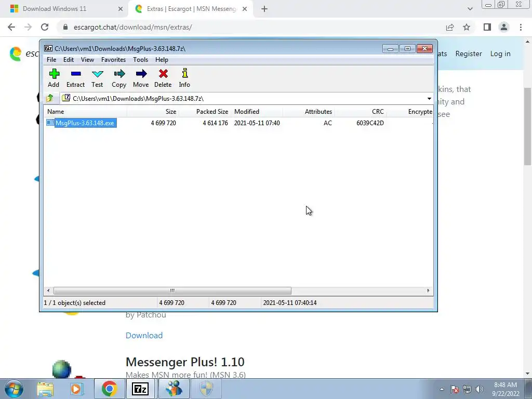Select the Copy toolbar icon
532x399 pixels.
coord(119,78)
